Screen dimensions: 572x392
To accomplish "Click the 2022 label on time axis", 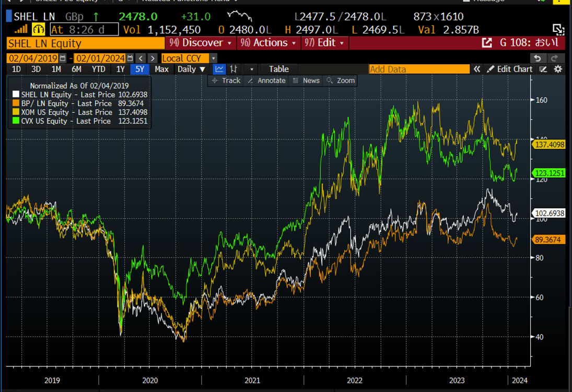I will pyautogui.click(x=355, y=381).
